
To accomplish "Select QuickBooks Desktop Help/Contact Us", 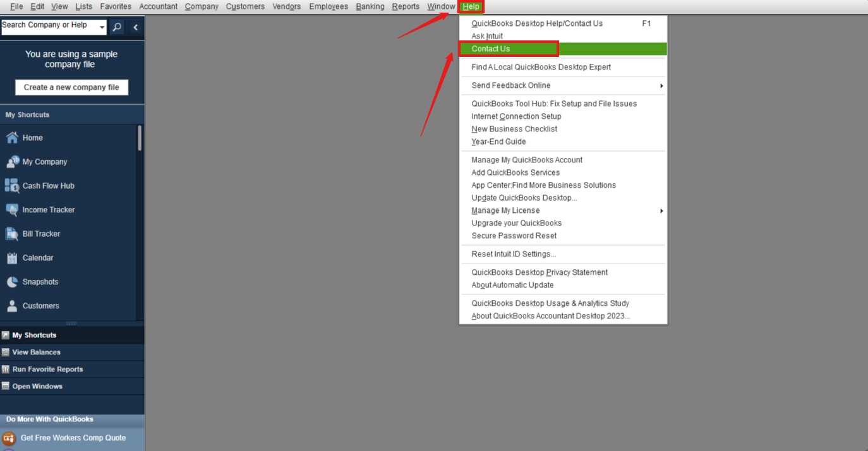I will [563, 23].
